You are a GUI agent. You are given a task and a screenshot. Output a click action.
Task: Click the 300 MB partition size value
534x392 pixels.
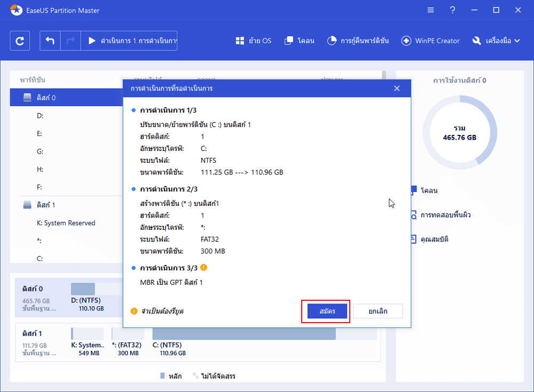click(213, 251)
